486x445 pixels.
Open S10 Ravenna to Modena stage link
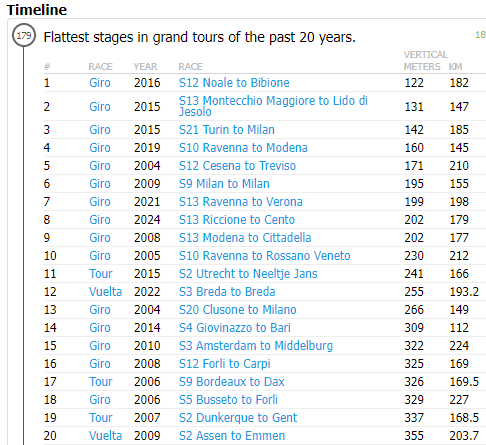243,148
